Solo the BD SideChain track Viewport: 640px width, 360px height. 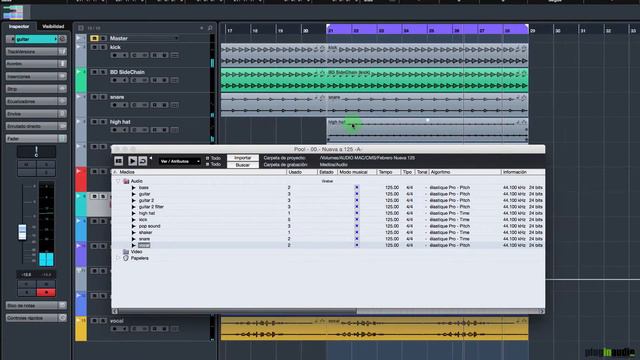click(x=103, y=72)
